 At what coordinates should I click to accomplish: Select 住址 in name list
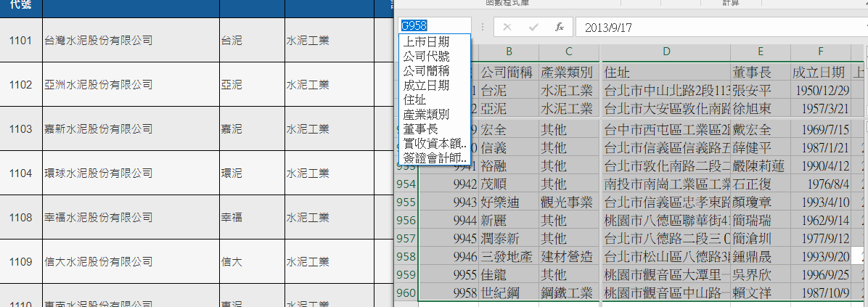coord(435,100)
